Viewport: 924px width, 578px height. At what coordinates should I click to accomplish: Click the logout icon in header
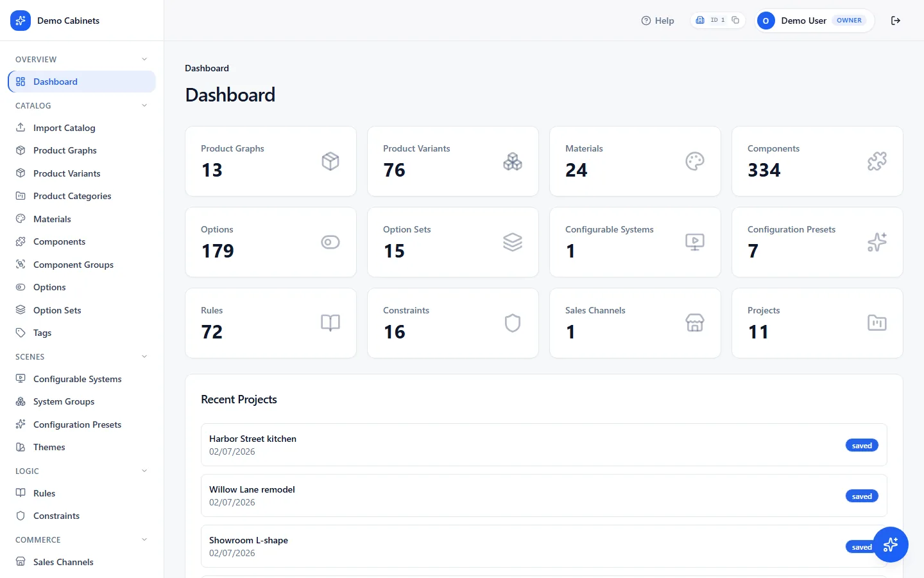896,21
